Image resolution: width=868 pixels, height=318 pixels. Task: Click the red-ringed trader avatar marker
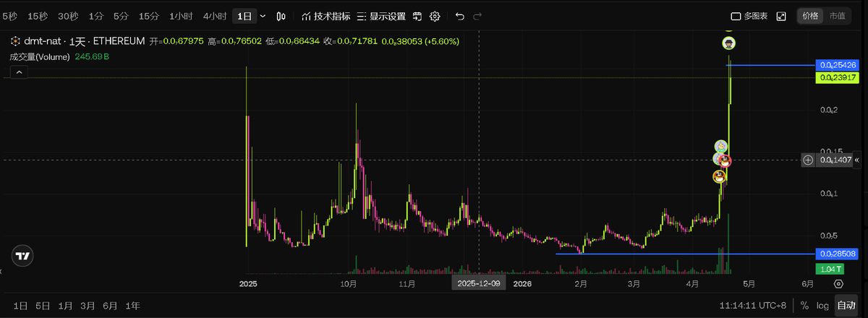click(726, 161)
